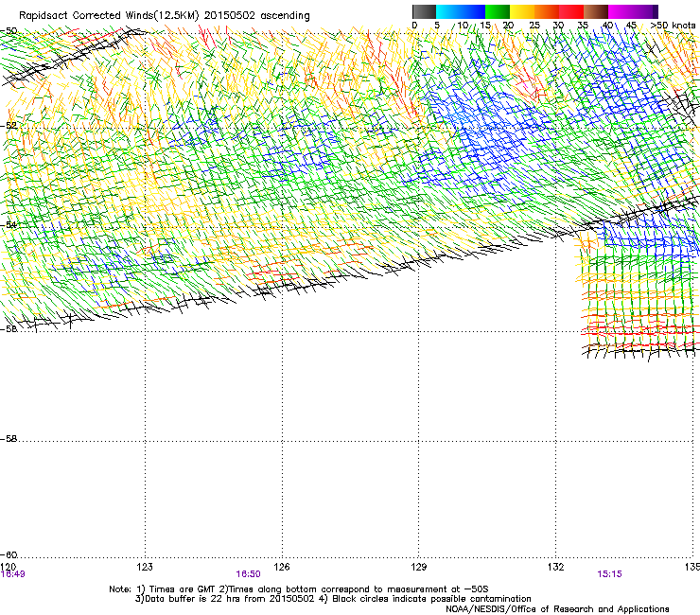This screenshot has height=615, width=700.
Task: Click latitude label '-54' on left axis
Action: pyautogui.click(x=9, y=224)
